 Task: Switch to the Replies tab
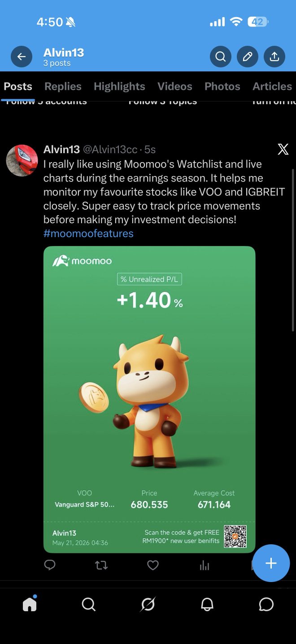(x=63, y=86)
